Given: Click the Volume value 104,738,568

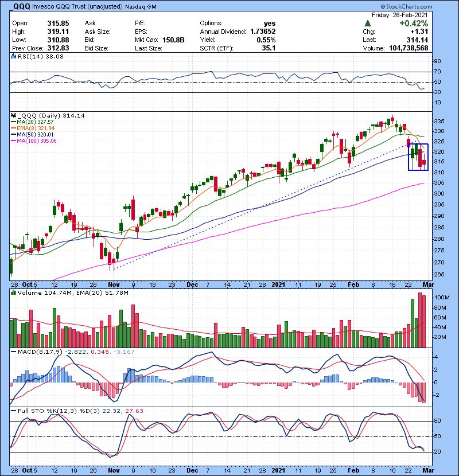Looking at the screenshot, I should pos(409,48).
